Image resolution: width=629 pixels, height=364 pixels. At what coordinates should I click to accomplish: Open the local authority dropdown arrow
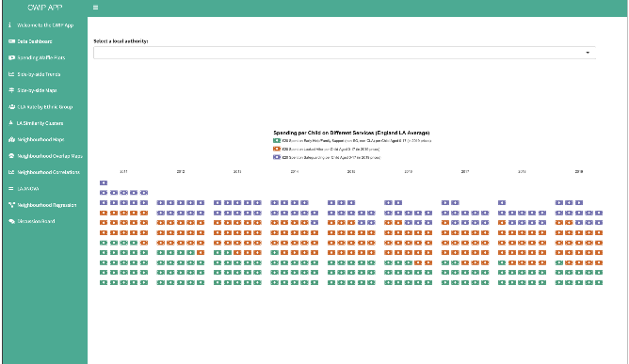click(x=588, y=53)
